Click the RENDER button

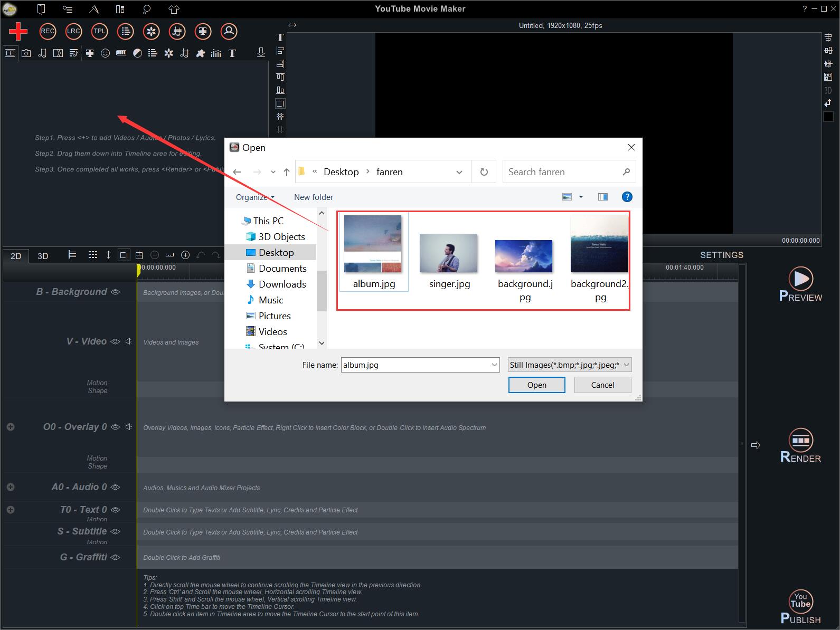(801, 446)
